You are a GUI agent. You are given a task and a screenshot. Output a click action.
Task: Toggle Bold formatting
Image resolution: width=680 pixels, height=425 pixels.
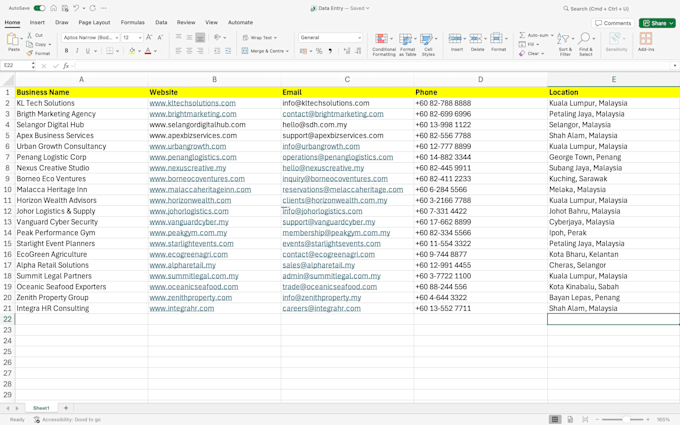pyautogui.click(x=66, y=51)
